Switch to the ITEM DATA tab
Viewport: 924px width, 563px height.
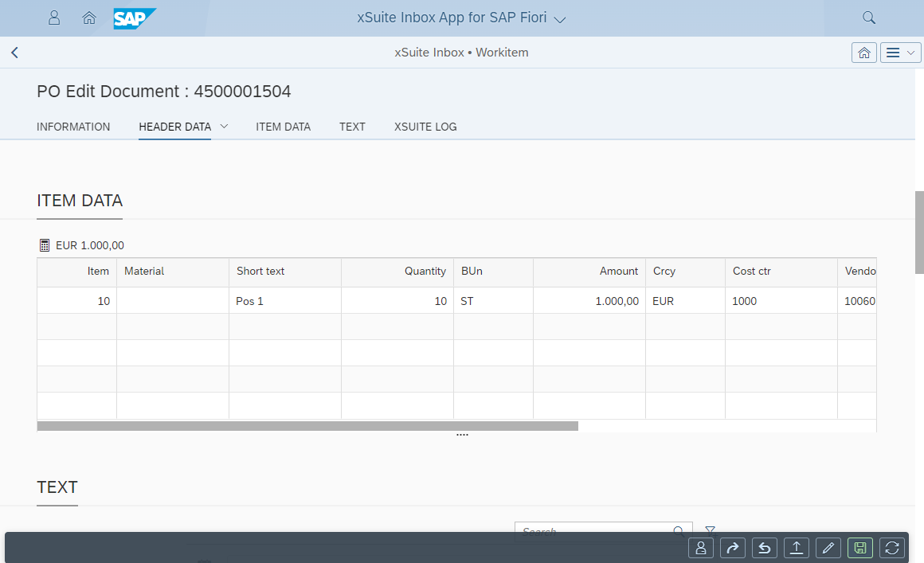(x=283, y=127)
